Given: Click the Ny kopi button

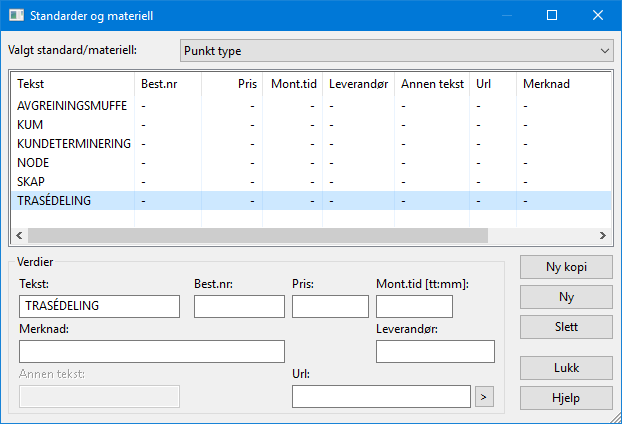Looking at the screenshot, I should [566, 267].
